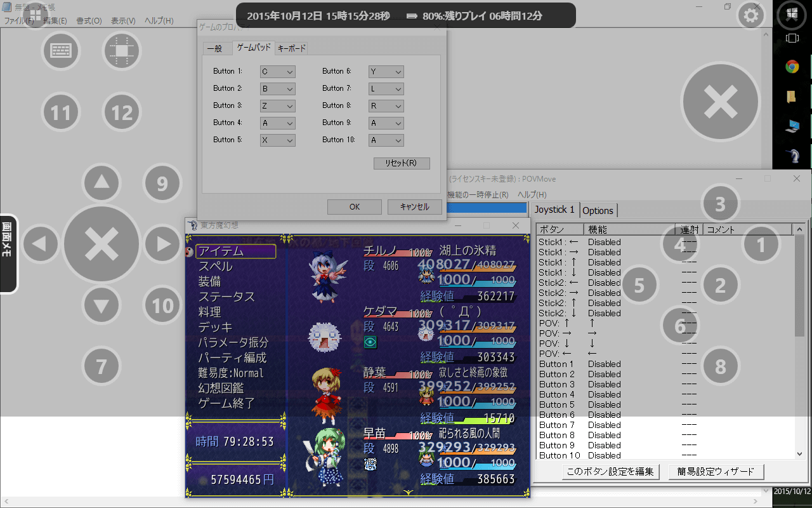Tap the D-pad right arrow overlay

pos(162,244)
